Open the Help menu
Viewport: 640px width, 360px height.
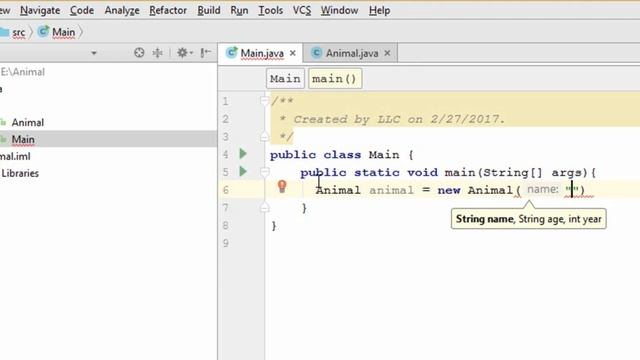click(379, 10)
